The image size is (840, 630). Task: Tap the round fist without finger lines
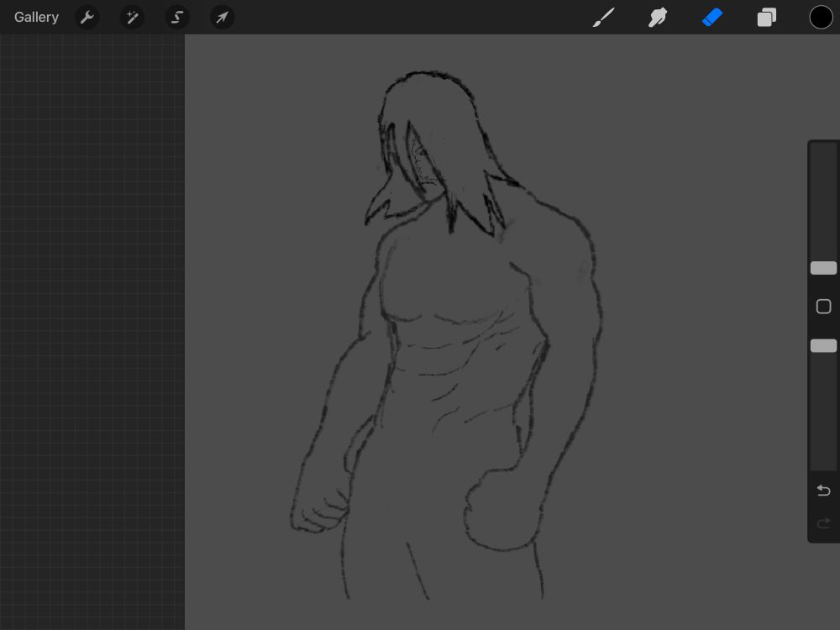(x=500, y=512)
